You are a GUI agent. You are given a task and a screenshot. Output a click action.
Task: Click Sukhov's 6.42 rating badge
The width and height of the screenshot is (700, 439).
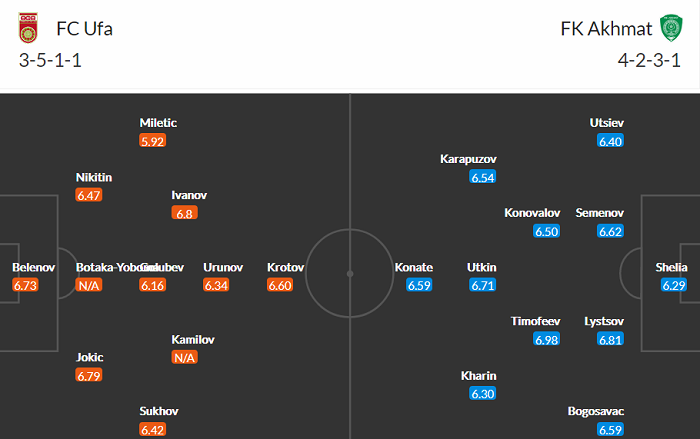[152, 430]
